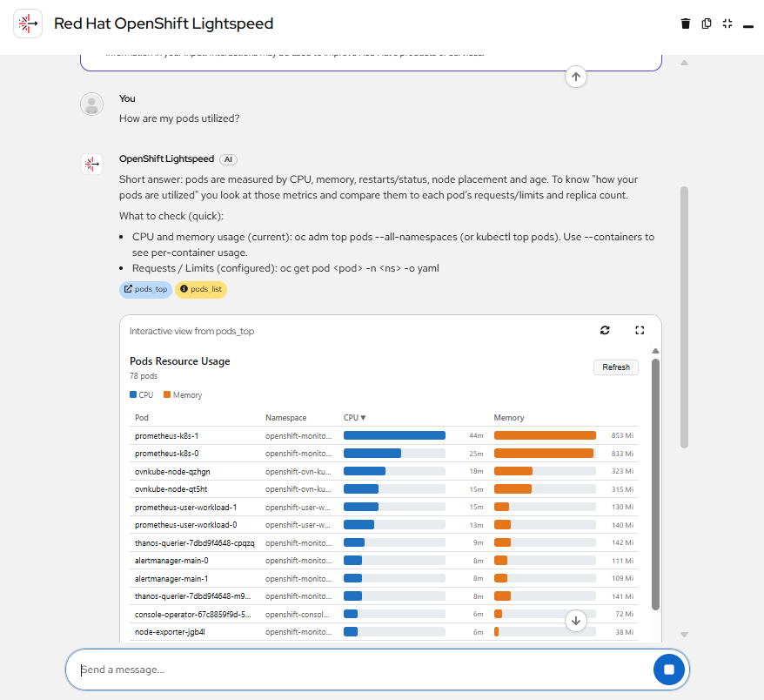Collapse the Lightspeed chat window view
Viewport: 764px width, 700px height.
(727, 24)
